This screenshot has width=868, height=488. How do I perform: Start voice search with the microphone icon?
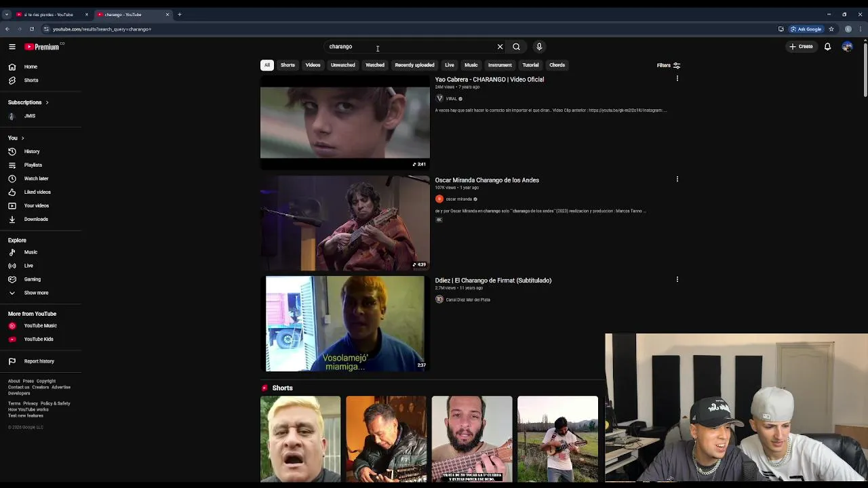(x=539, y=47)
